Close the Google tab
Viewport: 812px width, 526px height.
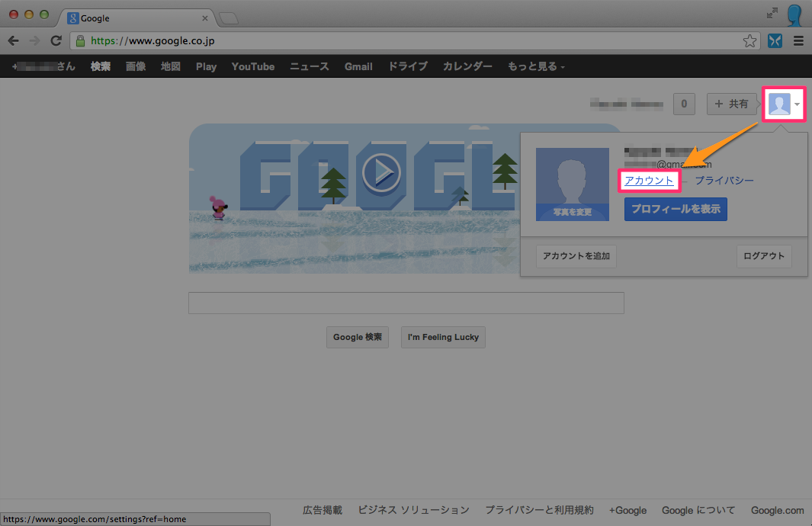tap(205, 18)
